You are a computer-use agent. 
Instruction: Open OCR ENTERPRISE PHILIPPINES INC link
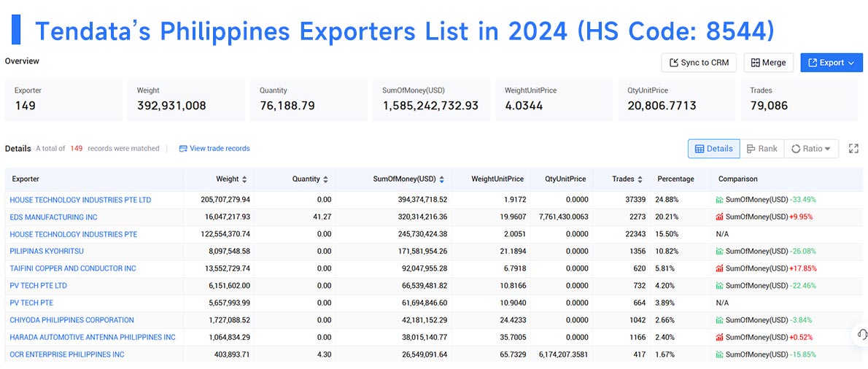67,354
